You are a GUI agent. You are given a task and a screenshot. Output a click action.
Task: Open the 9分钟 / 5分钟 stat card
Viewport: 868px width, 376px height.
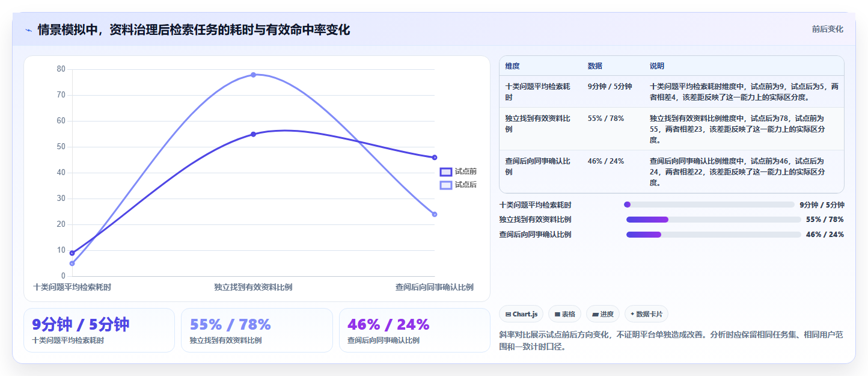pos(99,330)
